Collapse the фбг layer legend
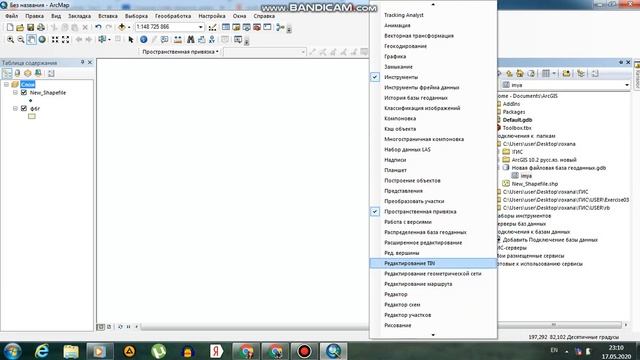The width and height of the screenshot is (640, 360). (15, 108)
